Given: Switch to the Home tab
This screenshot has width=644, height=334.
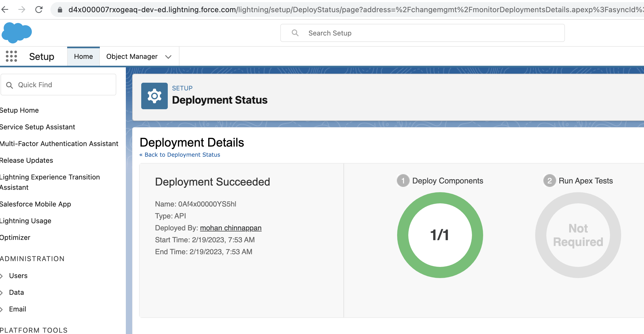Looking at the screenshot, I should [83, 56].
